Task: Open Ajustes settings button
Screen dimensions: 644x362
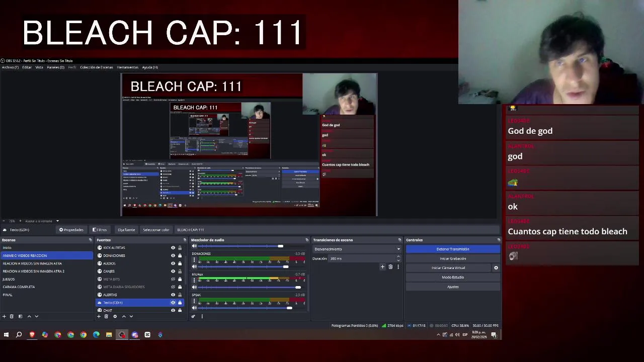Action: (453, 287)
